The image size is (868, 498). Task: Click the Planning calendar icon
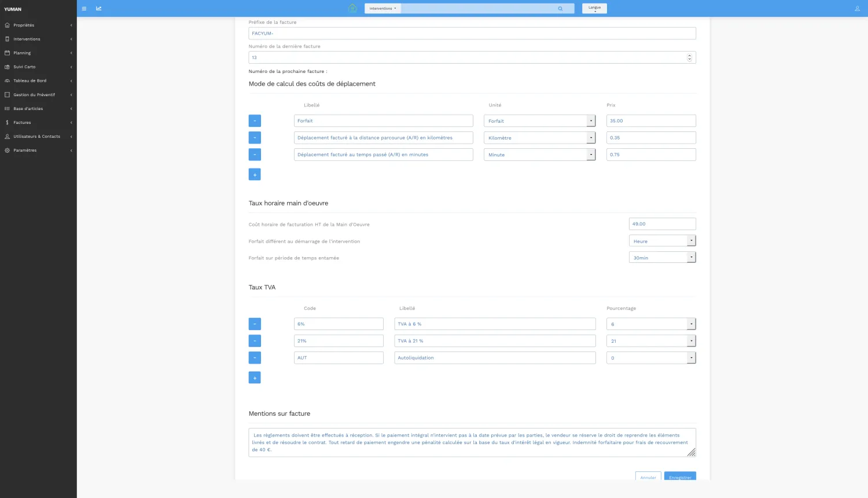7,53
